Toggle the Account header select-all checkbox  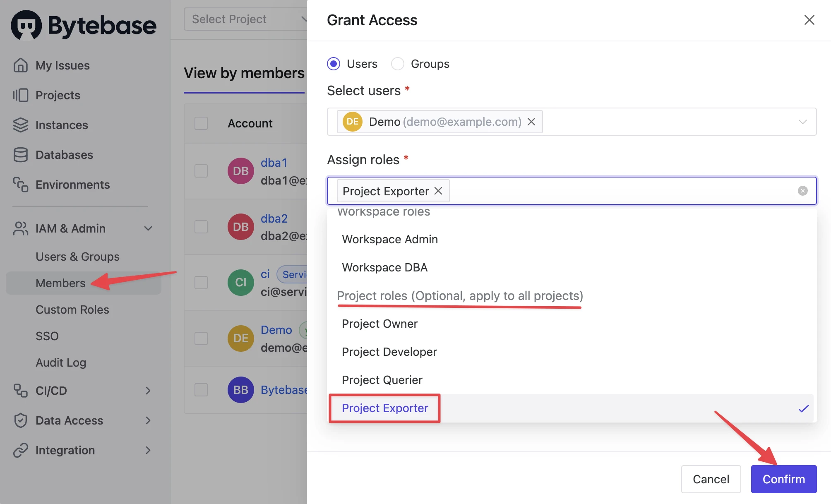click(201, 123)
